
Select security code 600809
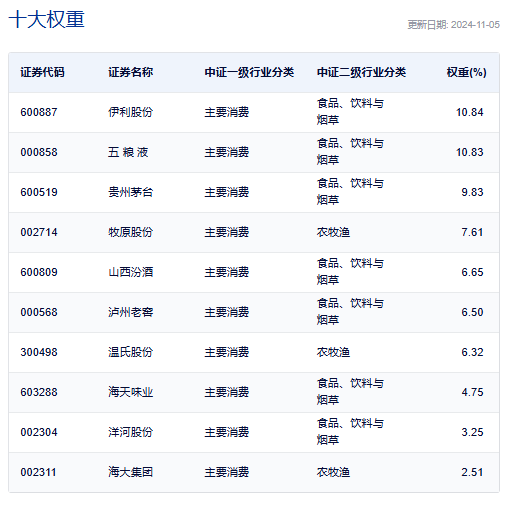point(39,272)
